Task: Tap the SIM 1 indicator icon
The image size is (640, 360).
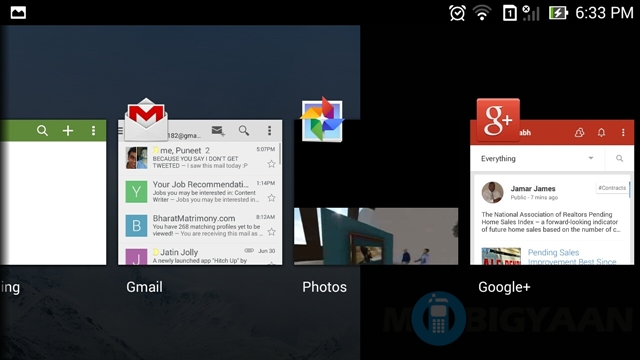Action: [x=509, y=13]
